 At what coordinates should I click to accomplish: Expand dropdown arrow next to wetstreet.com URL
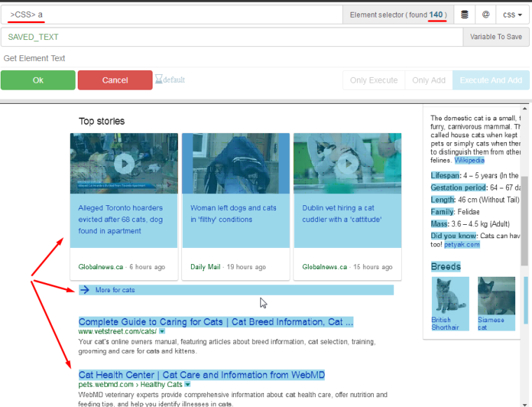pyautogui.click(x=162, y=331)
